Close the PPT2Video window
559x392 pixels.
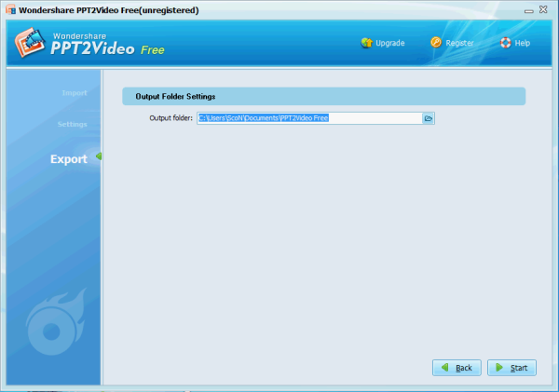543,9
